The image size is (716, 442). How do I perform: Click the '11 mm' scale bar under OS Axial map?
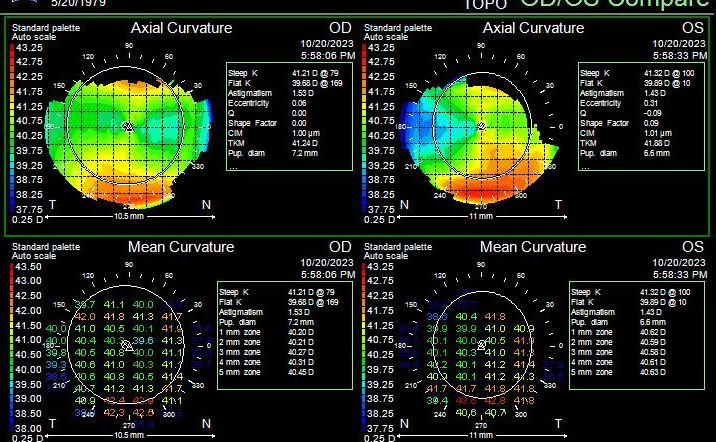[481, 216]
